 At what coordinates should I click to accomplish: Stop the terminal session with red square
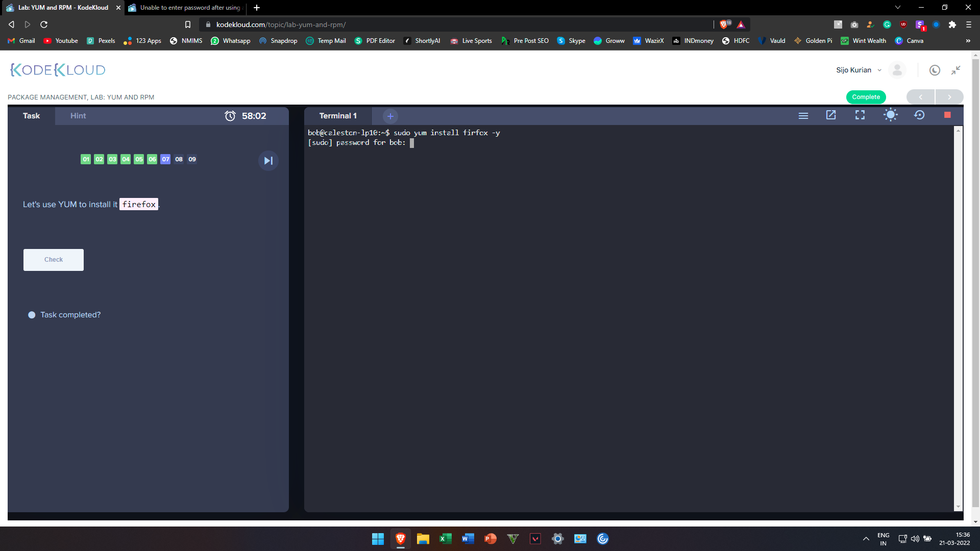(947, 115)
